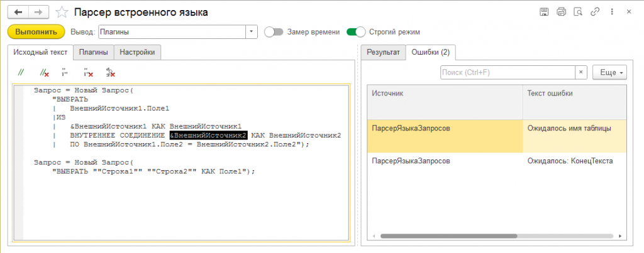
Task: Open the Плагины tab
Action: tap(94, 53)
